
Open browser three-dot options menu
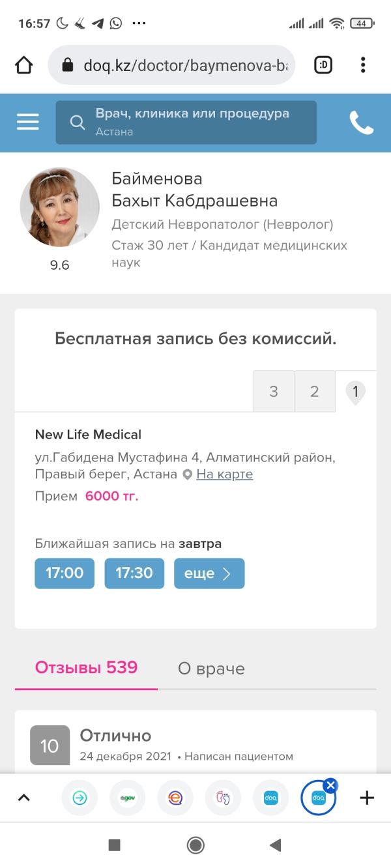coord(363,65)
